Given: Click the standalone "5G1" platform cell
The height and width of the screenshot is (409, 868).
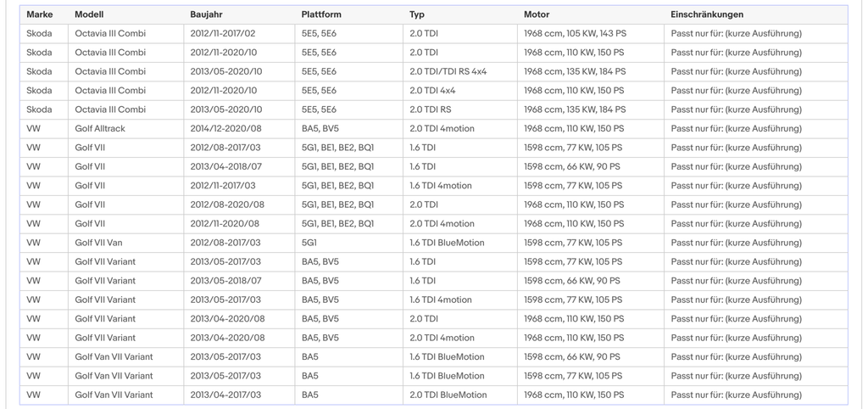Looking at the screenshot, I should pos(309,243).
